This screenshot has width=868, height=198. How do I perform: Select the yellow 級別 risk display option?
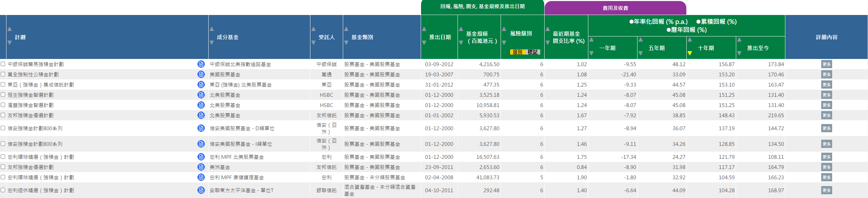point(518,52)
